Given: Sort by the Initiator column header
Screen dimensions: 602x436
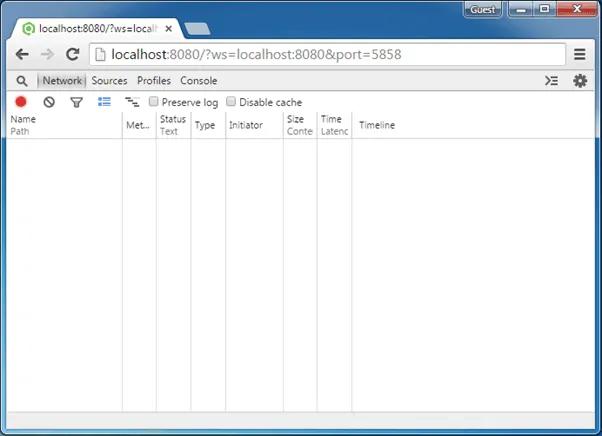Looking at the screenshot, I should pos(254,125).
